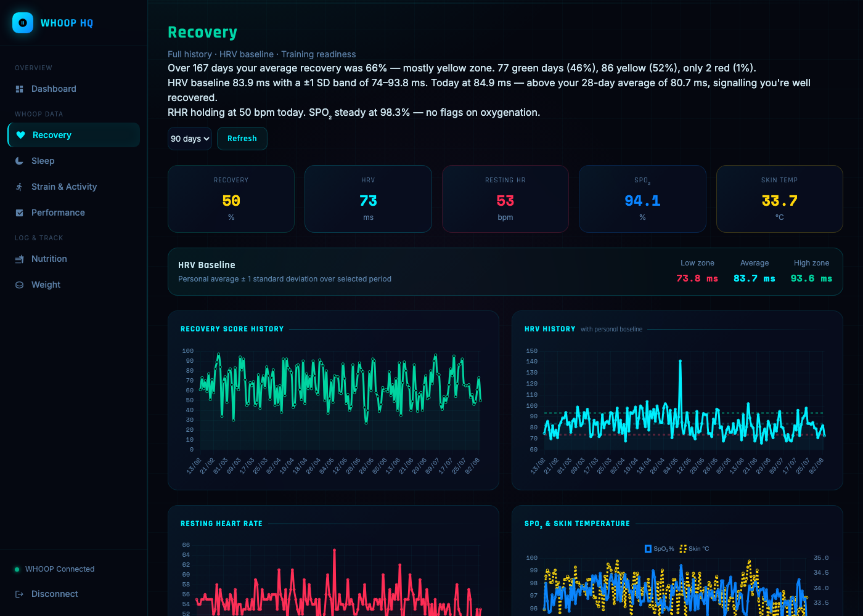Click the Skin Temp 33.7 °C card
The width and height of the screenshot is (863, 616).
780,199
